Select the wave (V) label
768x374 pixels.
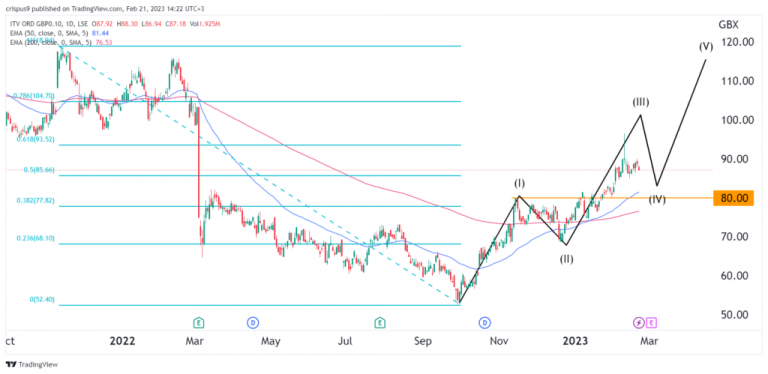706,47
